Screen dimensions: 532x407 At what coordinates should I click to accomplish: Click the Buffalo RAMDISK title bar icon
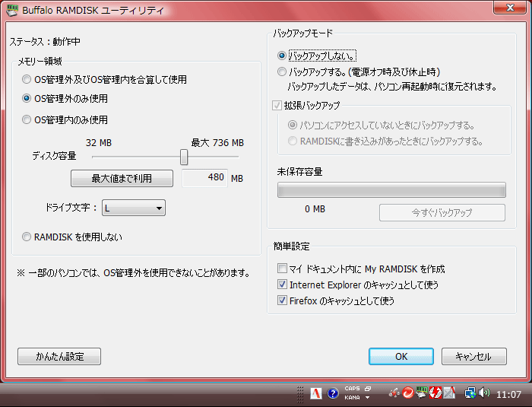click(x=13, y=10)
